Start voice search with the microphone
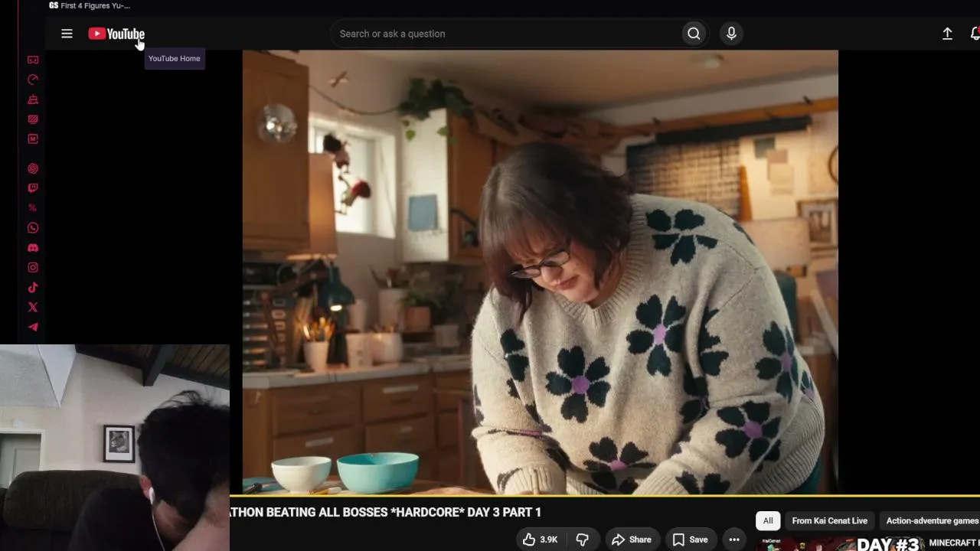Image resolution: width=980 pixels, height=551 pixels. (731, 34)
